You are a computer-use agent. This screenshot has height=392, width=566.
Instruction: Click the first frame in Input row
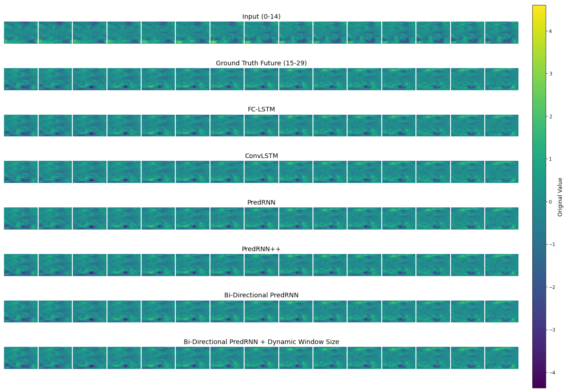21,32
